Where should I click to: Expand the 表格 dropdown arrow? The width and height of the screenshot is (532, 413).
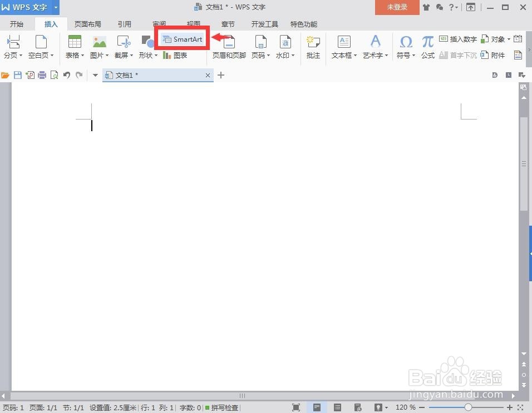tap(82, 55)
